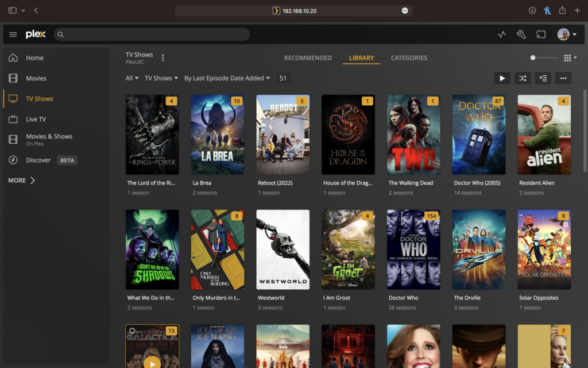The height and width of the screenshot is (368, 588).
Task: Open the What We Do in the Shadows poster
Action: [152, 250]
